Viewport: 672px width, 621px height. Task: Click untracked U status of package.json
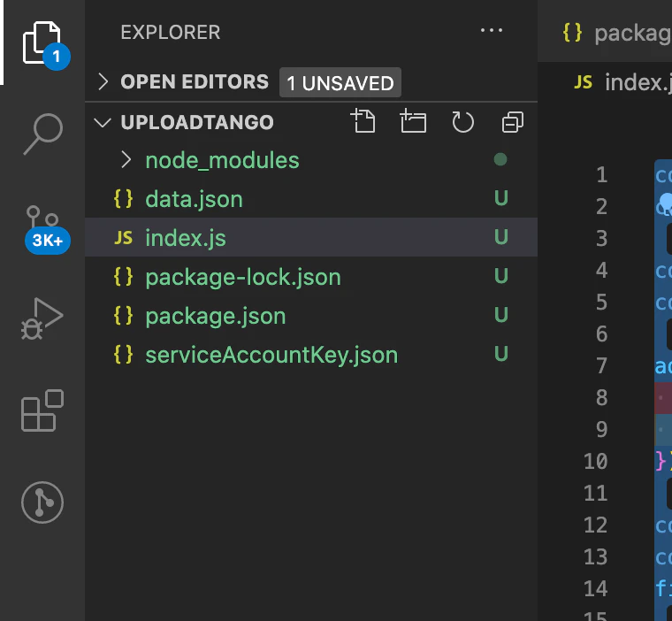tap(501, 315)
